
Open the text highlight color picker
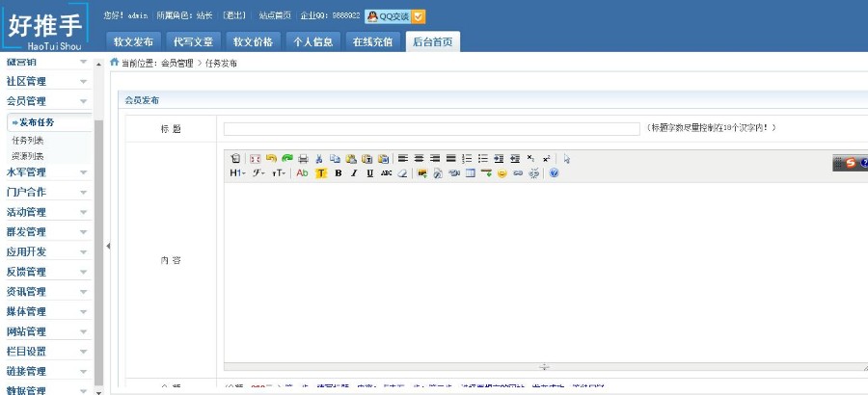pos(322,173)
